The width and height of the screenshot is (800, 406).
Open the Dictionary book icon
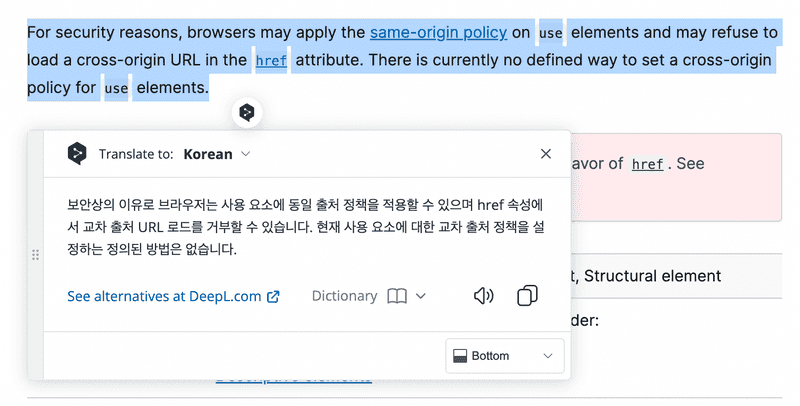point(397,296)
